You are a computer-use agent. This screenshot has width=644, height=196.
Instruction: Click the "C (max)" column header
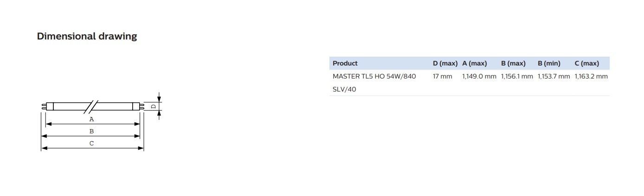pyautogui.click(x=586, y=64)
